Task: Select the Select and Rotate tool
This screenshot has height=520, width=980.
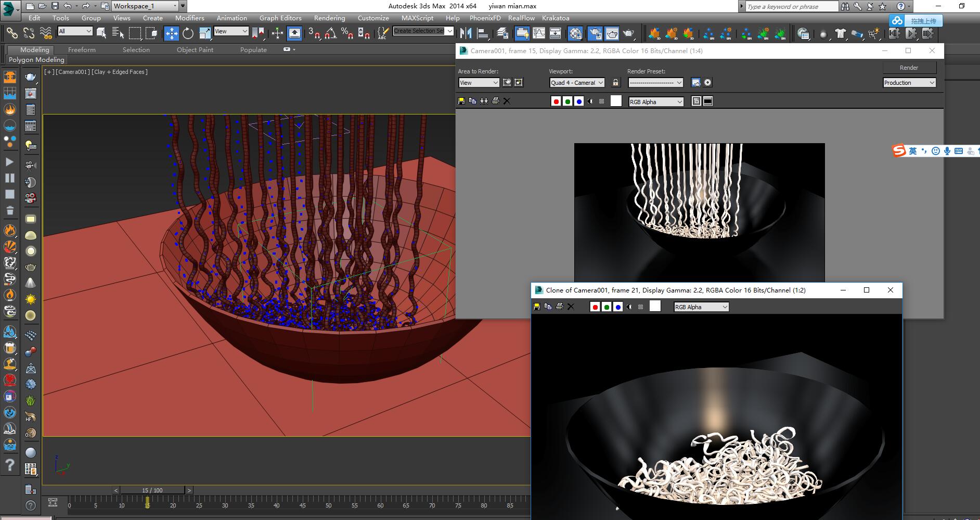Action: [188, 33]
